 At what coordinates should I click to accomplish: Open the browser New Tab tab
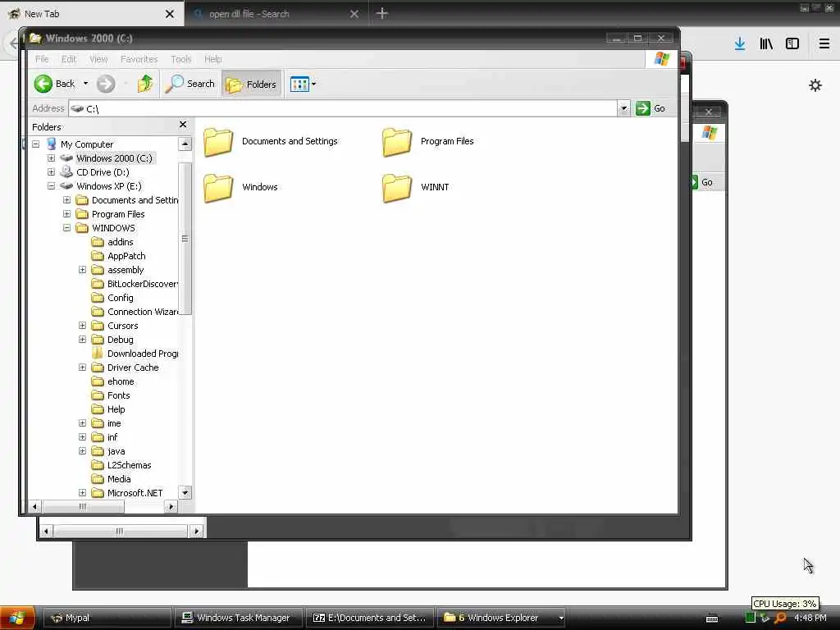[x=92, y=14]
